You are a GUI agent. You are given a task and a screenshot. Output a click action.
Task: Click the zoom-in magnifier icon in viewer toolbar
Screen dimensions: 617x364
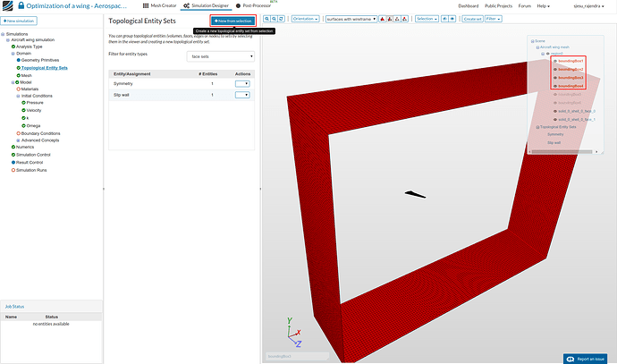tap(266, 18)
